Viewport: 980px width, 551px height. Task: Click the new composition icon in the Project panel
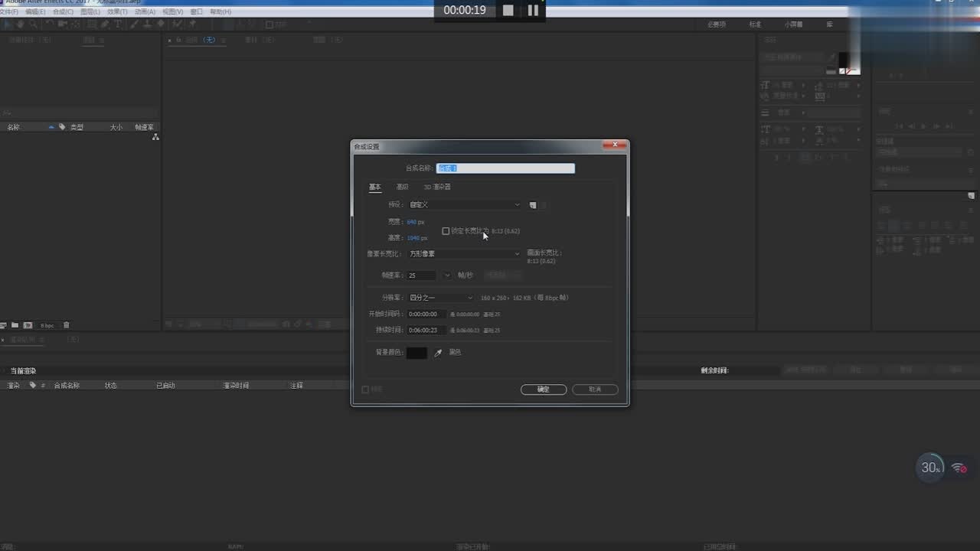pos(28,325)
